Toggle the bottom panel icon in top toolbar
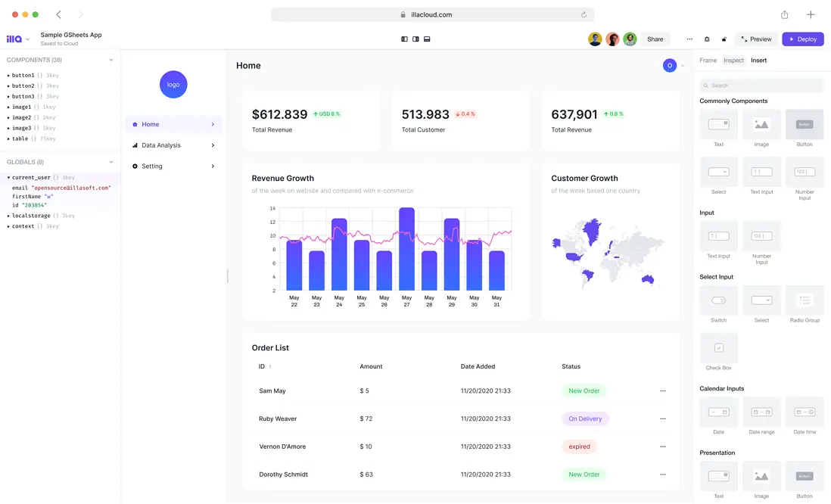The height and width of the screenshot is (504, 831). [x=427, y=39]
